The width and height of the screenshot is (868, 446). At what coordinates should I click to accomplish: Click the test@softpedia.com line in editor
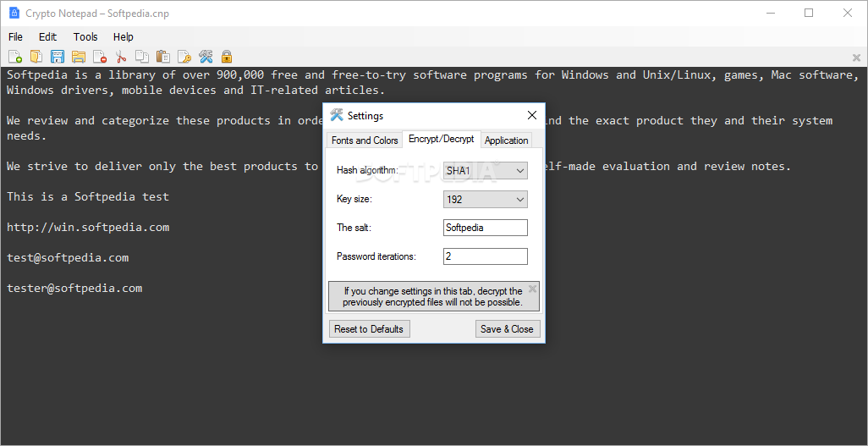pyautogui.click(x=68, y=257)
